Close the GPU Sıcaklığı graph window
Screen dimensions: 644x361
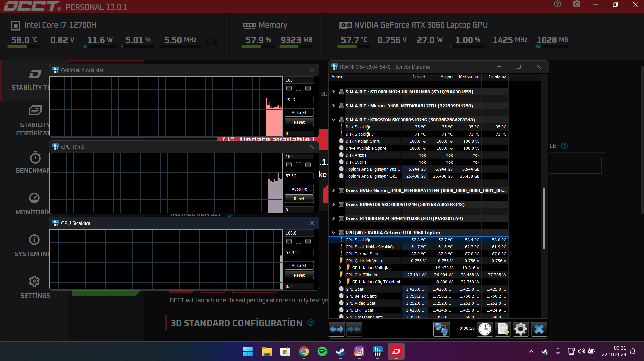click(x=312, y=223)
